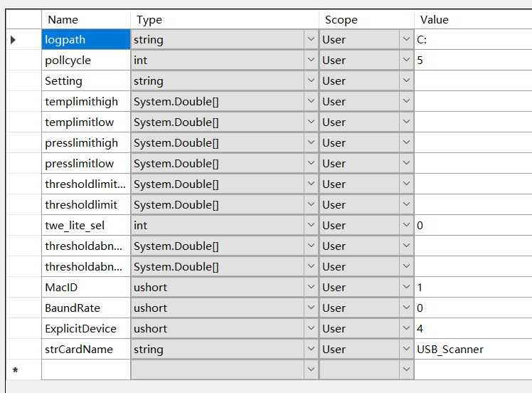Open presslimitlow Type dropdown
Image resolution: width=532 pixels, height=393 pixels.
click(311, 163)
